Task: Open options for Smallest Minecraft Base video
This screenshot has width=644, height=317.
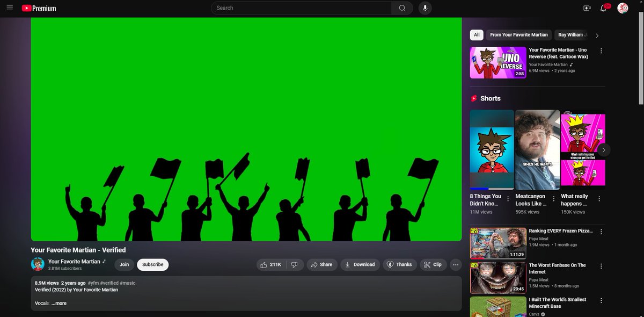Action: pyautogui.click(x=601, y=300)
